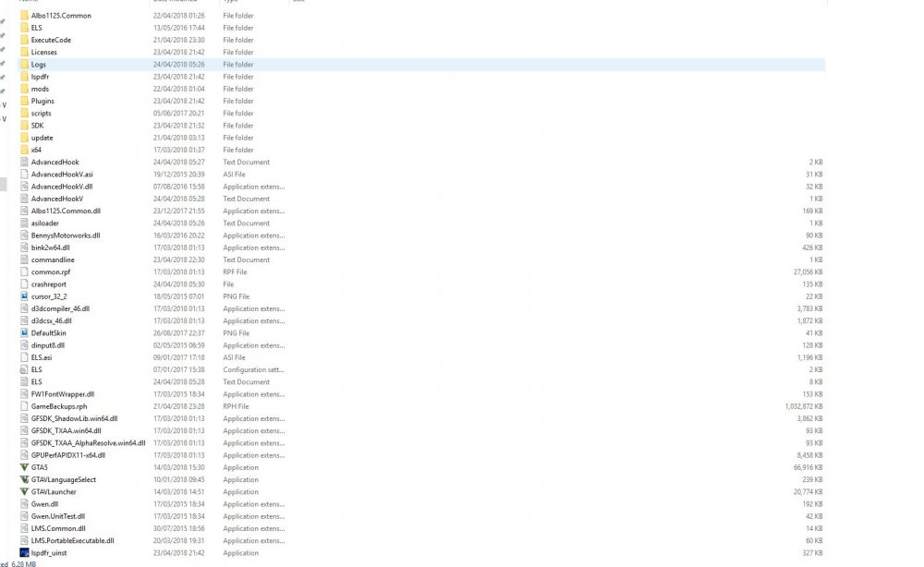This screenshot has height=567, width=924.
Task: Click date 24/04/2018 05:30 of crashreport
Action: (178, 283)
